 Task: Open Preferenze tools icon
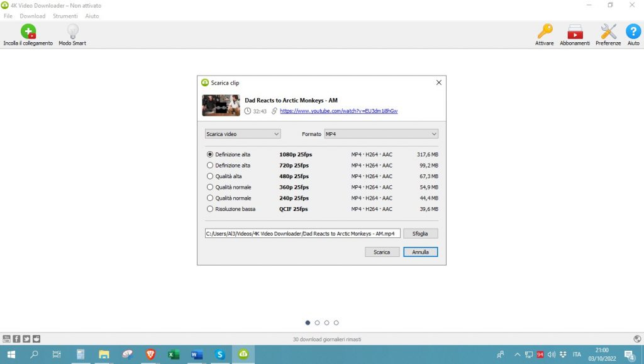pos(608,31)
